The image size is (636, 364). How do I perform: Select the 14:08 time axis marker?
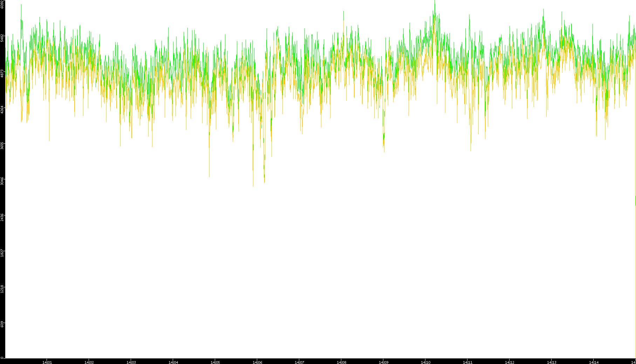pos(341,362)
